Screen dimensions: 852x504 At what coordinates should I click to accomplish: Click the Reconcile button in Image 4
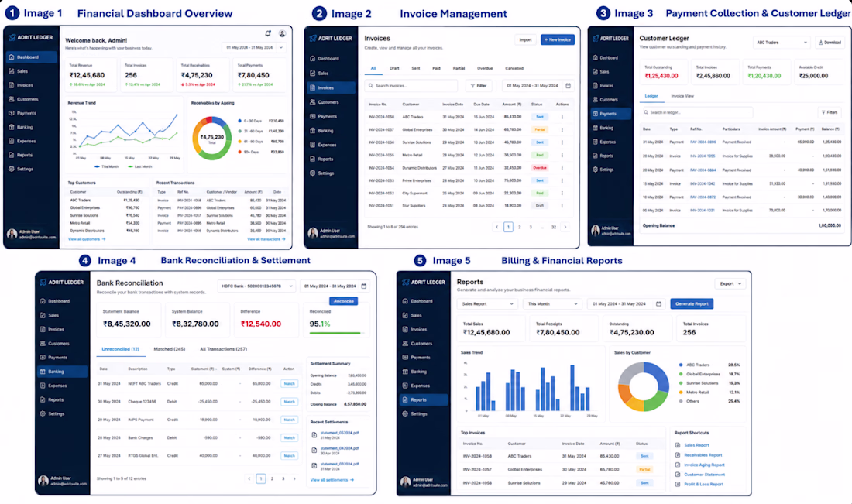[343, 301]
